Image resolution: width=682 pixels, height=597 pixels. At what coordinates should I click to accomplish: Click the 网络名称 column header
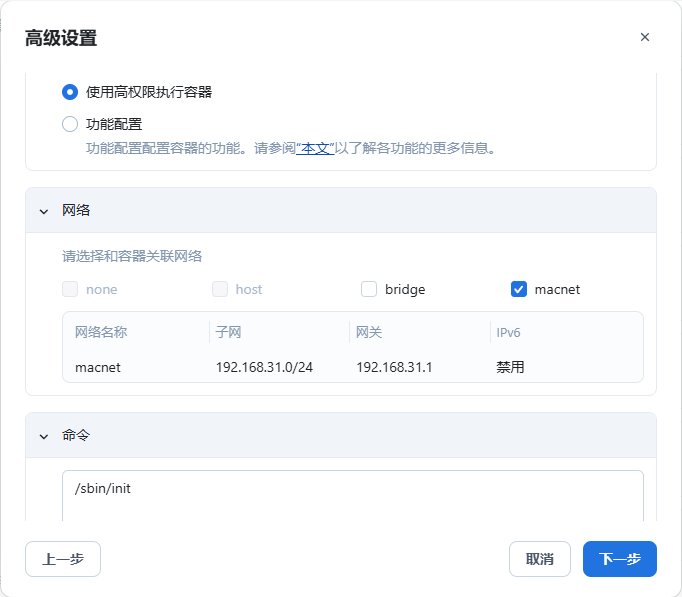(x=101, y=332)
